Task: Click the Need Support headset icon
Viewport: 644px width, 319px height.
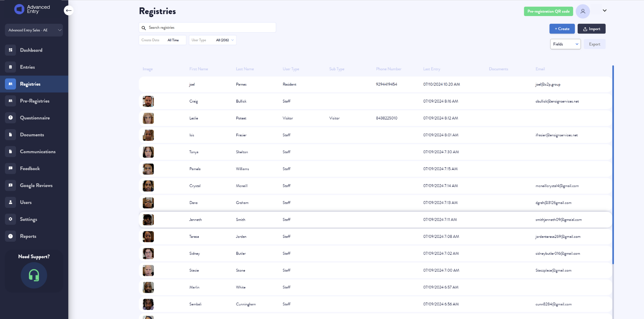Action: (x=34, y=275)
